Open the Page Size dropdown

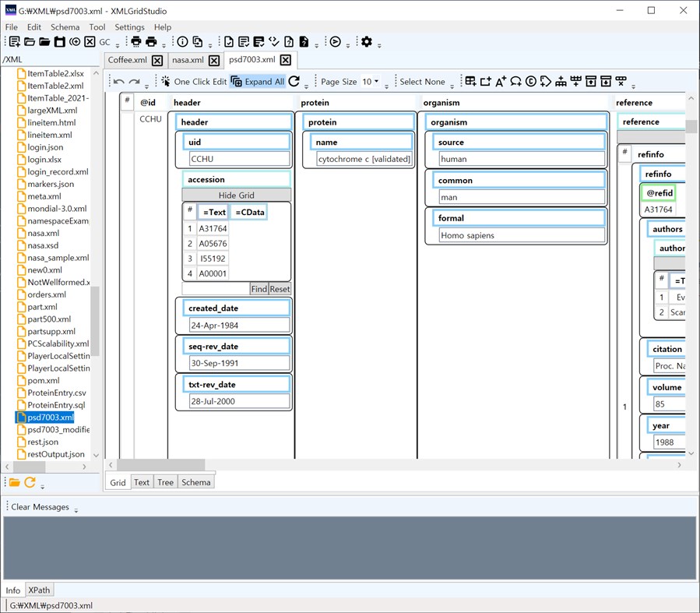click(x=371, y=82)
